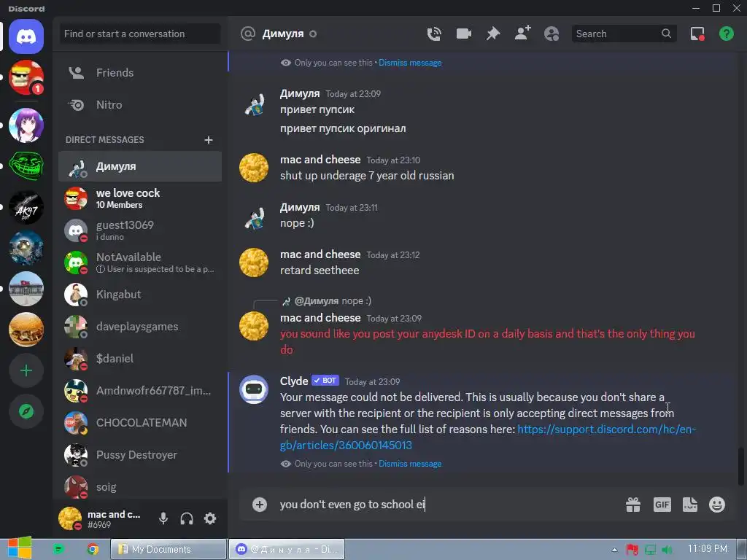Open DM with CHOCOLATEMAN
Viewport: 747px width, 560px height.
[x=140, y=423]
